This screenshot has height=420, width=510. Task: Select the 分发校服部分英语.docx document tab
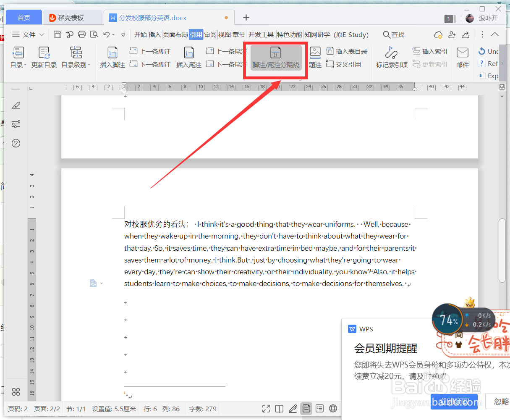click(168, 18)
